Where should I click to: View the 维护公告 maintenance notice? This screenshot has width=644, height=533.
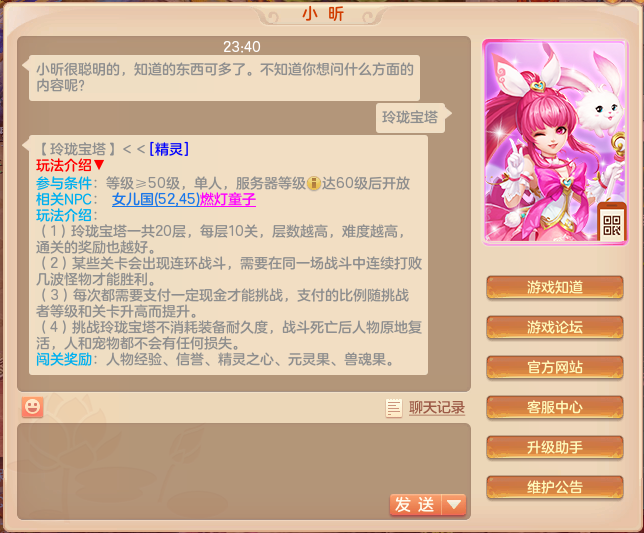[x=555, y=487]
